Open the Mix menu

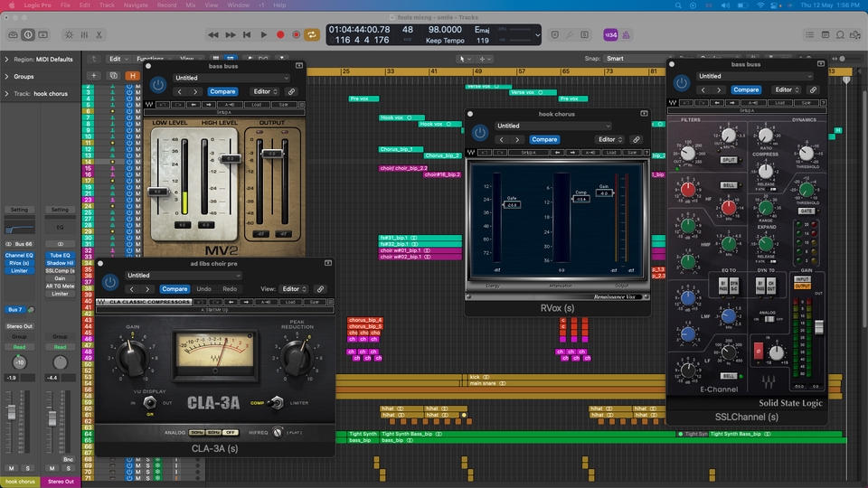[x=191, y=5]
